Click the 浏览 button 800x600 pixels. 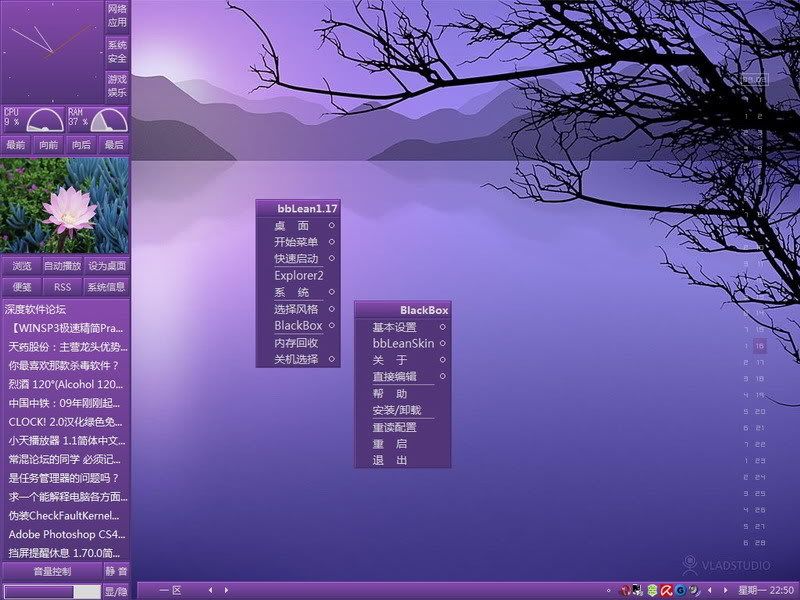click(21, 266)
